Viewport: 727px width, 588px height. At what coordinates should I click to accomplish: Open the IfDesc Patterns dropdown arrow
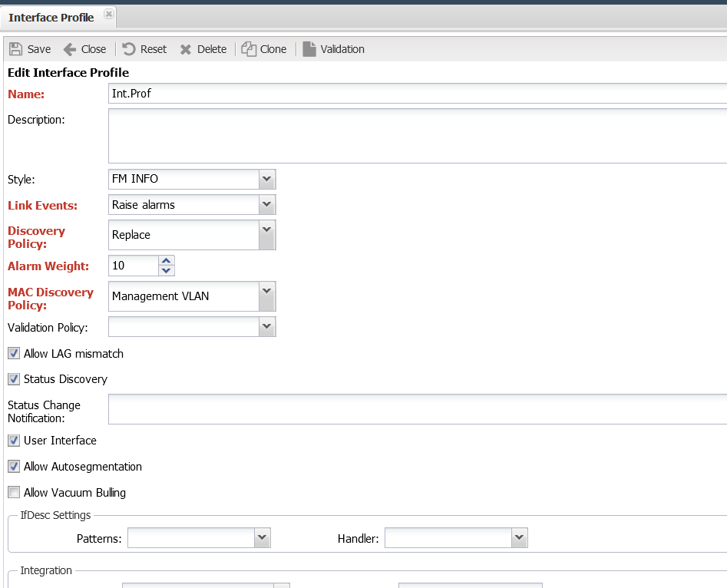click(x=262, y=537)
